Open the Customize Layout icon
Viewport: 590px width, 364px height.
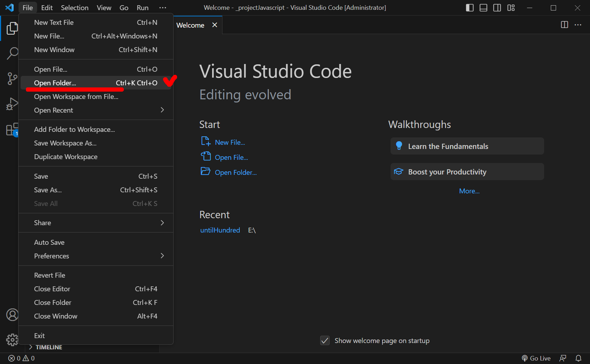(511, 8)
